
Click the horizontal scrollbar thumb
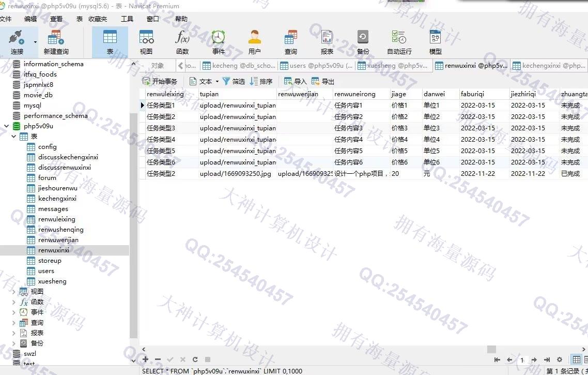tap(491, 349)
